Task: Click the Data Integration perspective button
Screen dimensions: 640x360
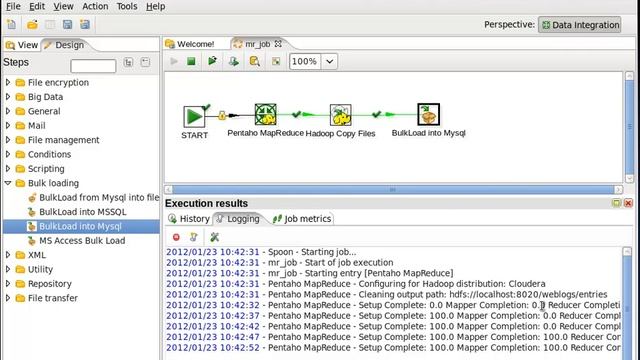Action: coord(580,25)
